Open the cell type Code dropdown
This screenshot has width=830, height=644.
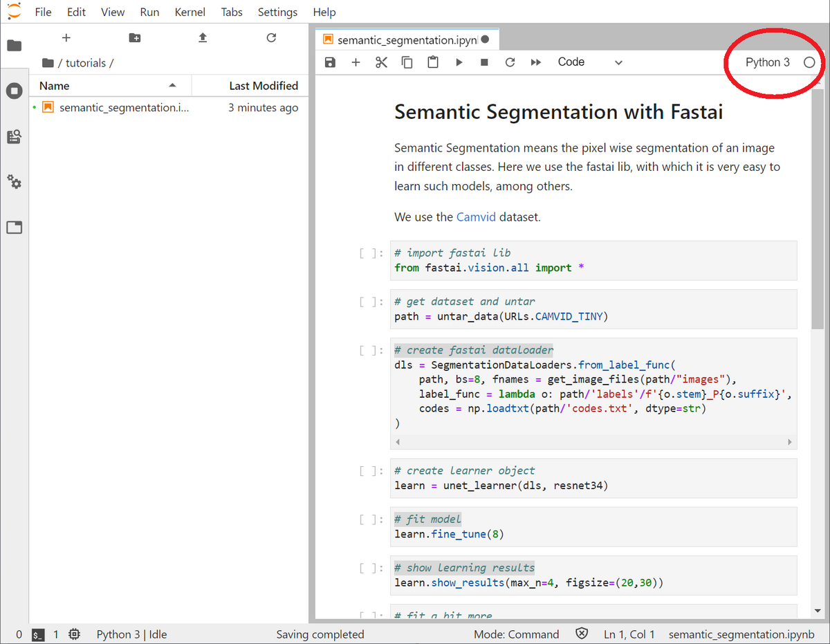click(x=590, y=62)
